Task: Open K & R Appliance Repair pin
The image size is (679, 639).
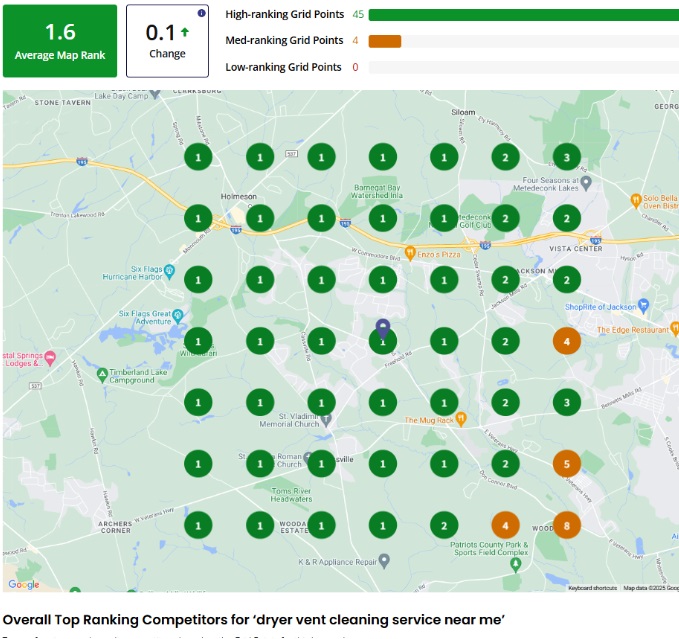Action: pos(384,561)
